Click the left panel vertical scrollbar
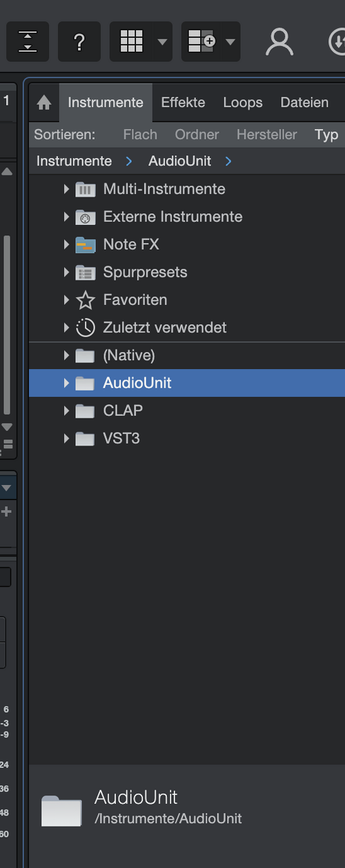 pos(7,324)
